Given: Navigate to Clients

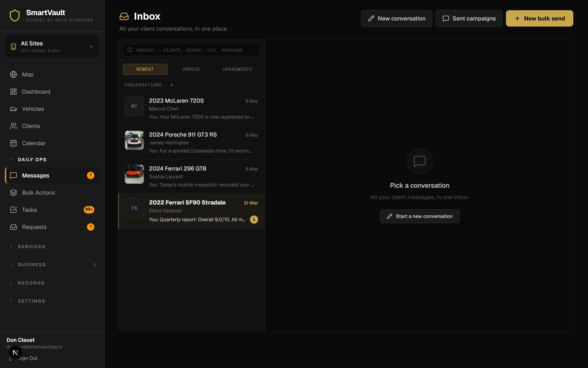Looking at the screenshot, I should pos(52,126).
